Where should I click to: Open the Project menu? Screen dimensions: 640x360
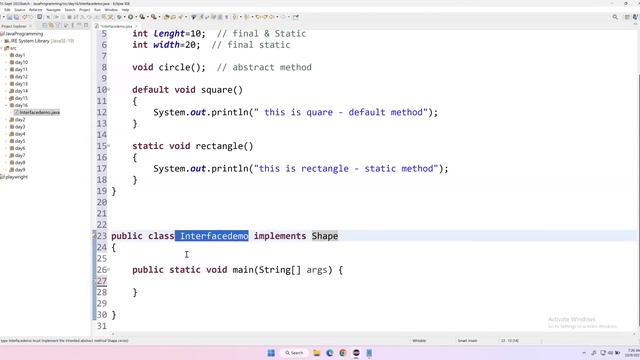click(84, 10)
